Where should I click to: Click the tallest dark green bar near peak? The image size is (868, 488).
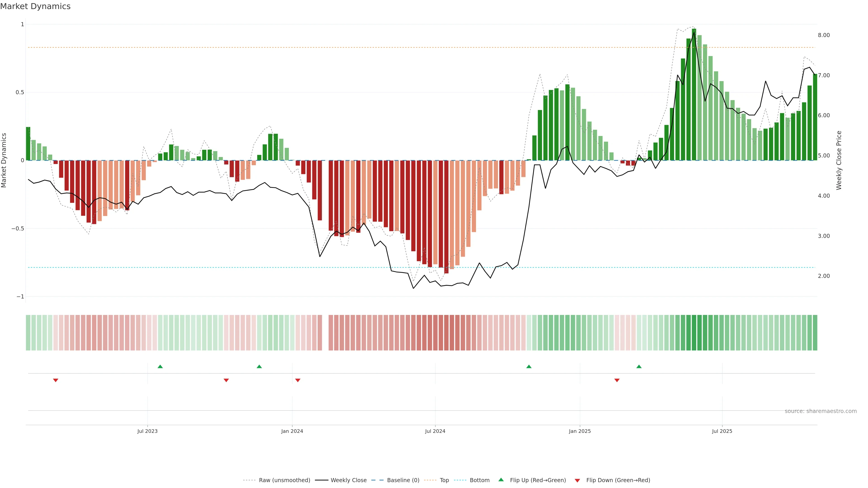pos(694,94)
